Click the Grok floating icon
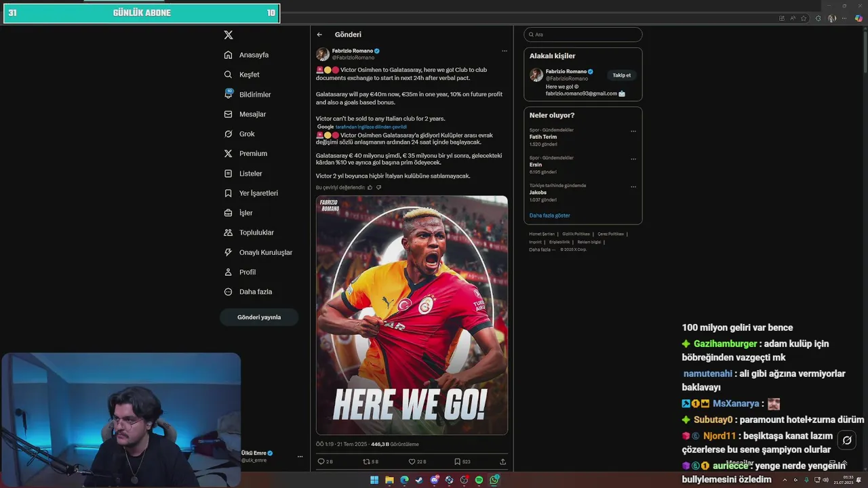Image resolution: width=868 pixels, height=488 pixels. click(x=847, y=441)
